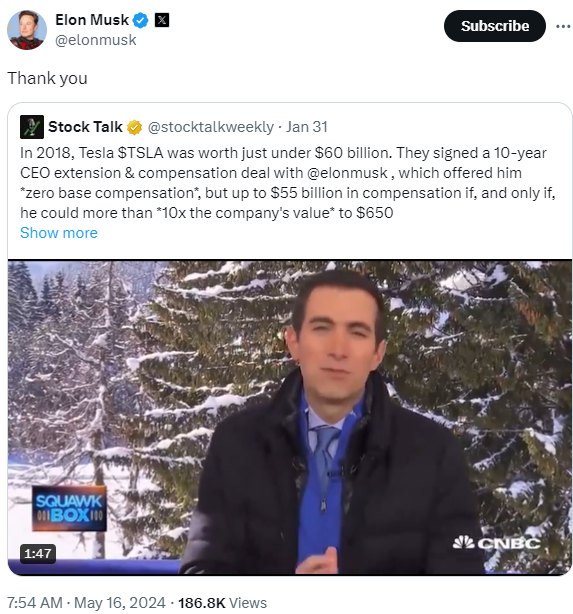Click the @elonmusk mention in quoted text

347,173
